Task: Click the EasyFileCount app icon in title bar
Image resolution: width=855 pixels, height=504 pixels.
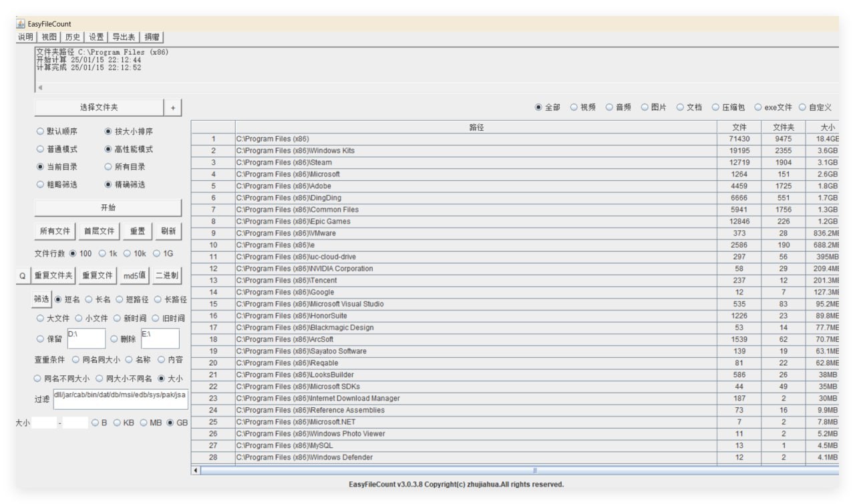Action: 20,24
